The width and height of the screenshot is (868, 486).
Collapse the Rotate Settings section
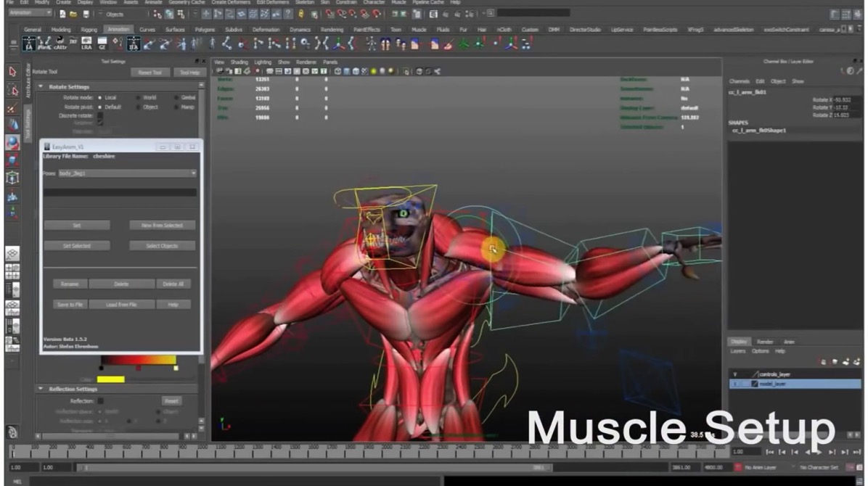[41, 87]
